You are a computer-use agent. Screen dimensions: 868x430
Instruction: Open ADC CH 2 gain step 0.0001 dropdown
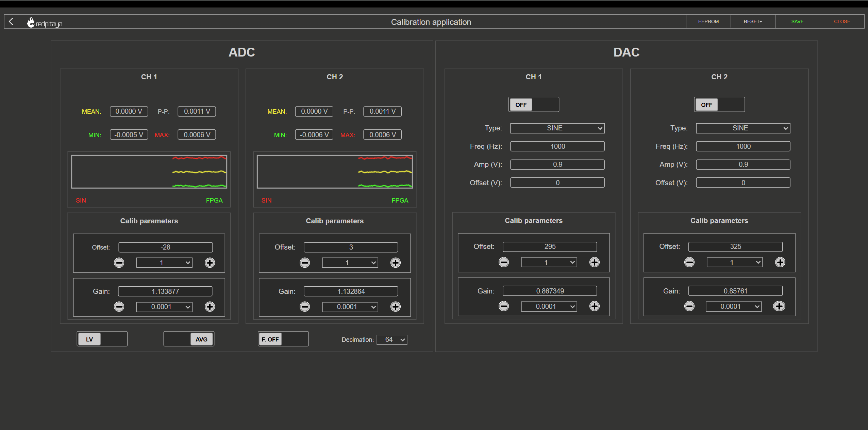(x=350, y=307)
